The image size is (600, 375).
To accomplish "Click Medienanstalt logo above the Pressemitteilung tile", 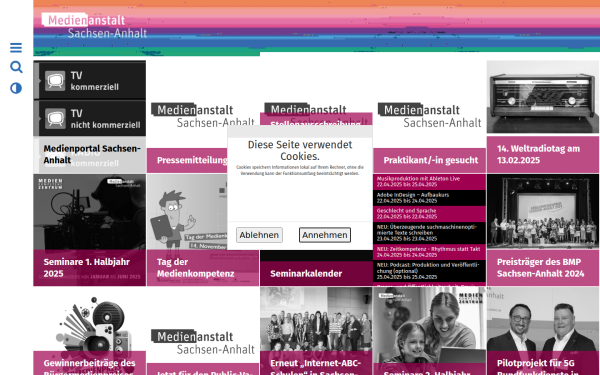I will click(x=203, y=115).
